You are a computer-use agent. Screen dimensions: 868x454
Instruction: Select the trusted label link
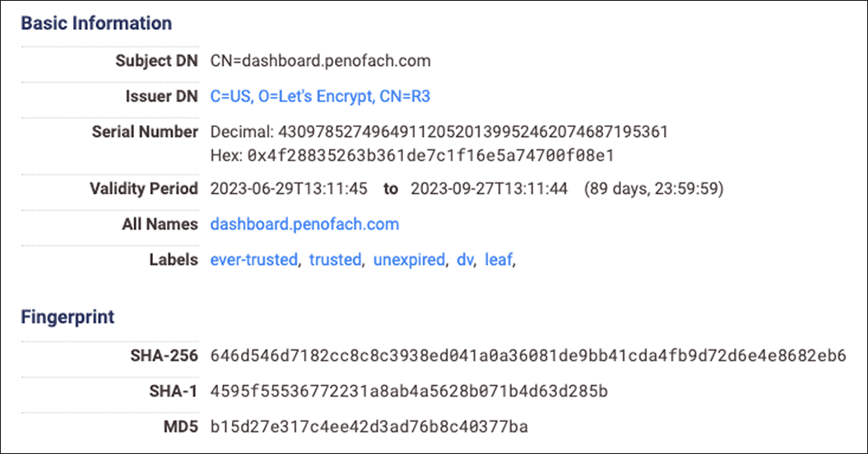pyautogui.click(x=335, y=259)
